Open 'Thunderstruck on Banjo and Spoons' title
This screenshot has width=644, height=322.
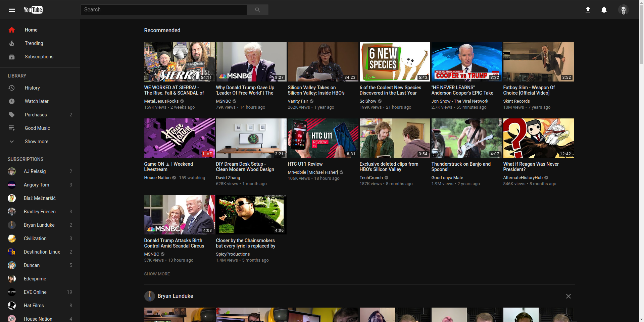[461, 167]
